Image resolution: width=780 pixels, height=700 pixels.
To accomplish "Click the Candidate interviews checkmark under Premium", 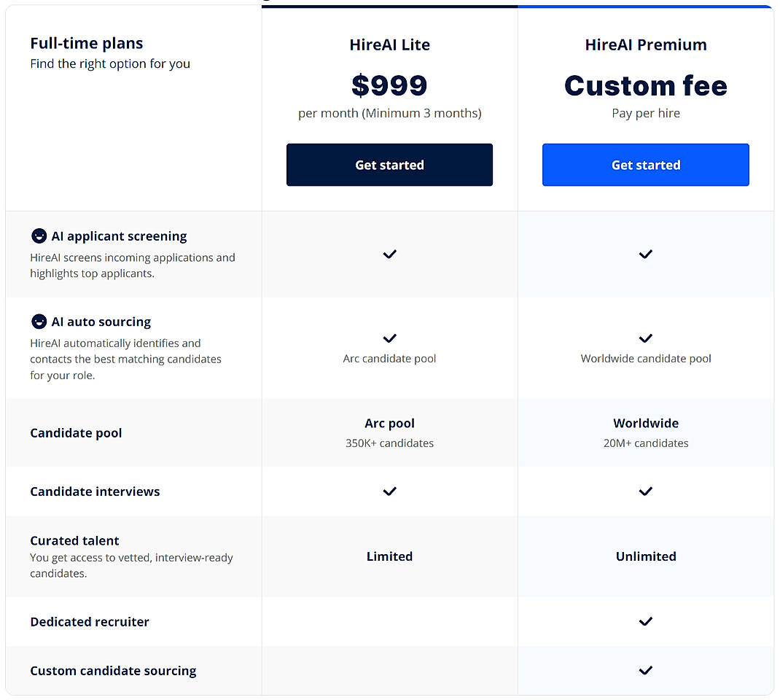I will coord(646,491).
